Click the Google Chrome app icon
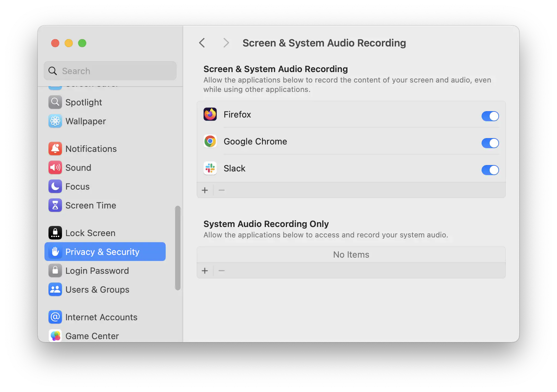The image size is (557, 392). point(210,141)
